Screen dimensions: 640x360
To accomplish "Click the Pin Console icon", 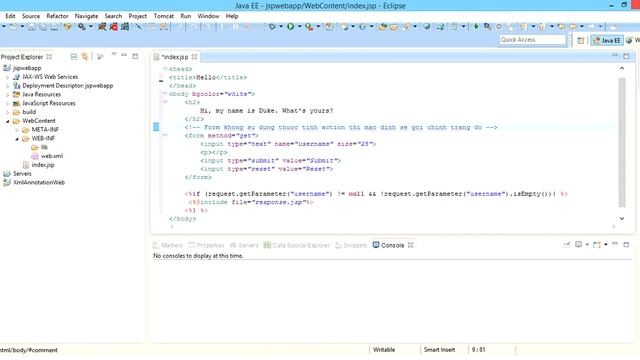I will [567, 244].
